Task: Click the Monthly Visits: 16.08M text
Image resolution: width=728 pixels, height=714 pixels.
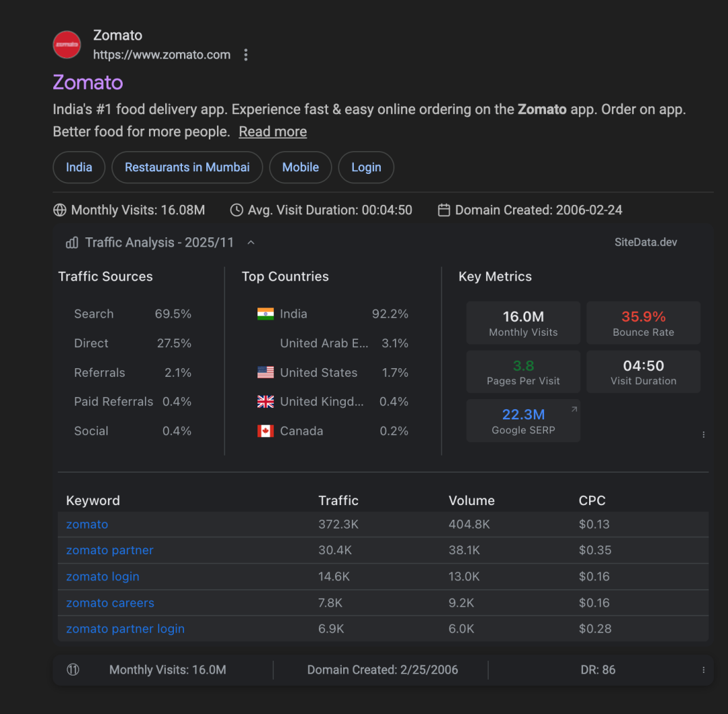Action: (138, 210)
